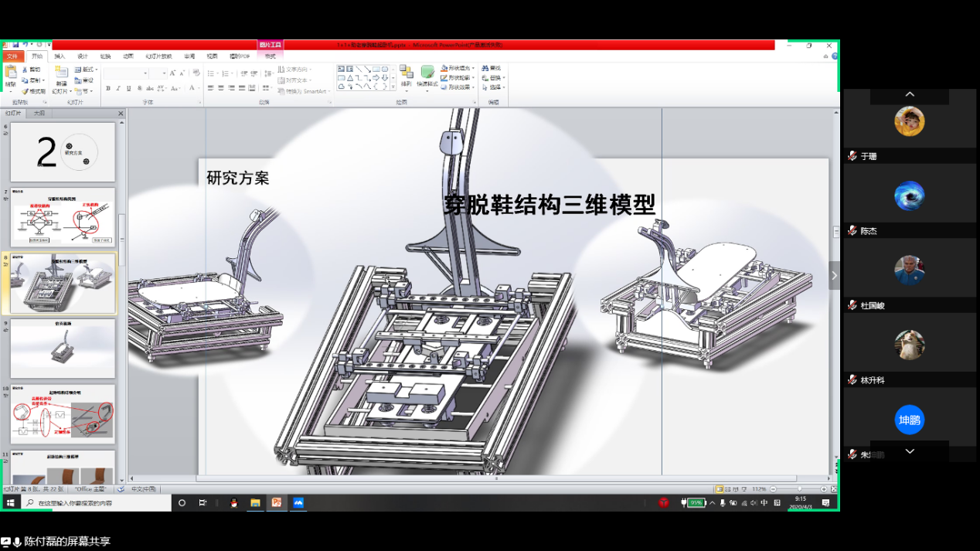Click the New Slide icon
Image resolution: width=980 pixels, height=551 pixels.
click(x=61, y=76)
